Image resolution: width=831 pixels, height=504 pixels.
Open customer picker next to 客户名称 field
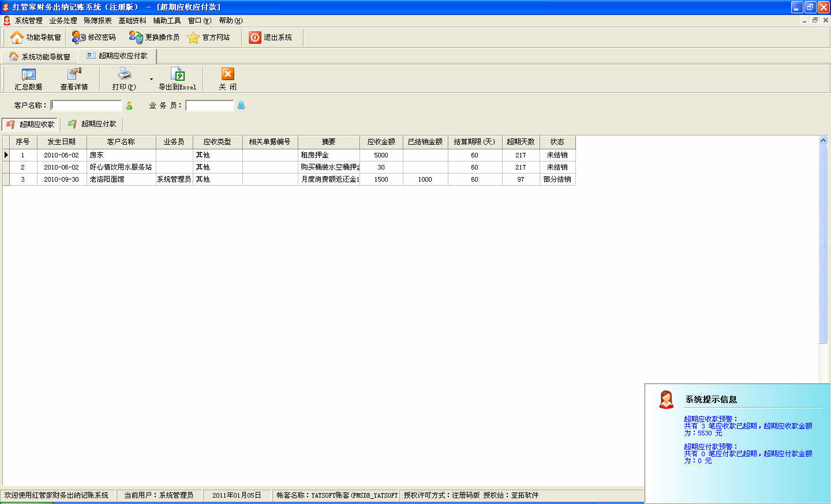(x=129, y=106)
